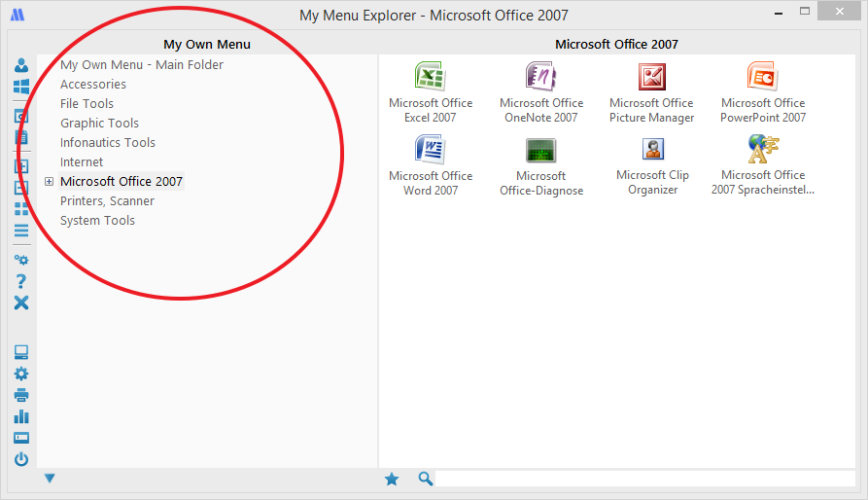The width and height of the screenshot is (868, 500).
Task: Click the user profile icon in the sidebar
Action: [21, 65]
